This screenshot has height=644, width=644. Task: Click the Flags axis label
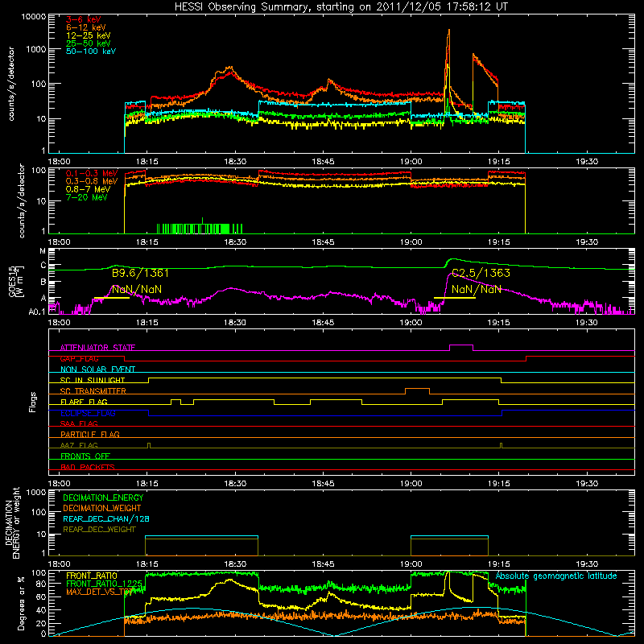pos(33,402)
